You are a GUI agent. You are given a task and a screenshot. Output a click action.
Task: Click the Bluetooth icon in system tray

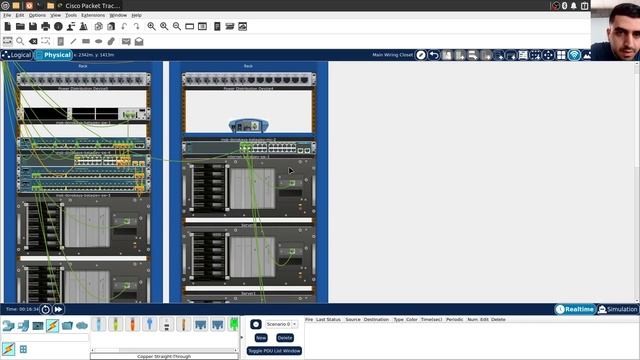point(564,5)
